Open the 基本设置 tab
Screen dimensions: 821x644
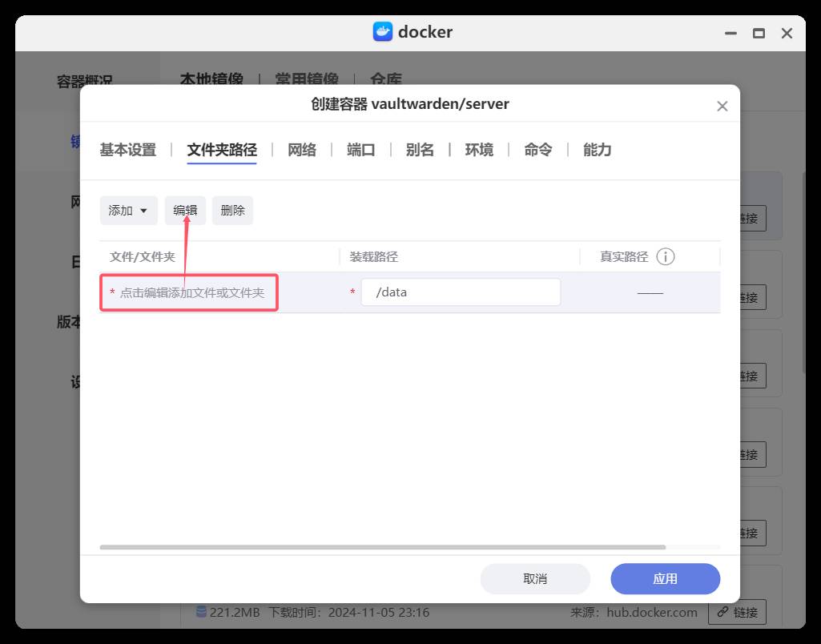[x=128, y=150]
